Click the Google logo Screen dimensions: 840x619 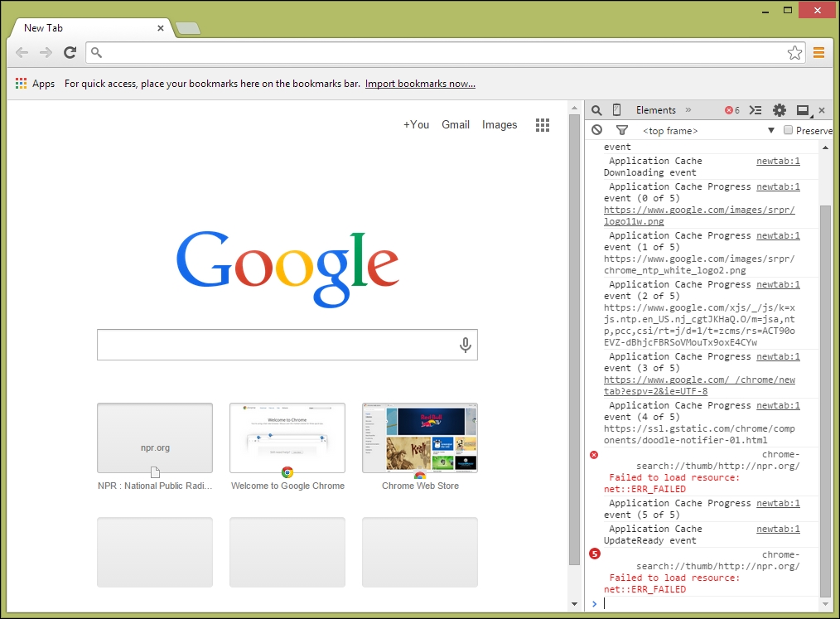tap(287, 268)
